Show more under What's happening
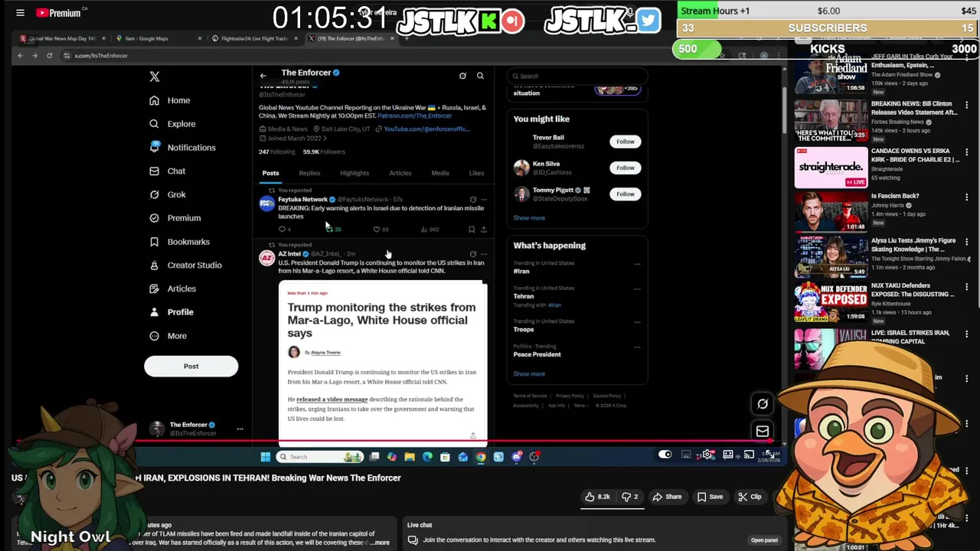Screen dimensions: 980x551 [x=529, y=374]
